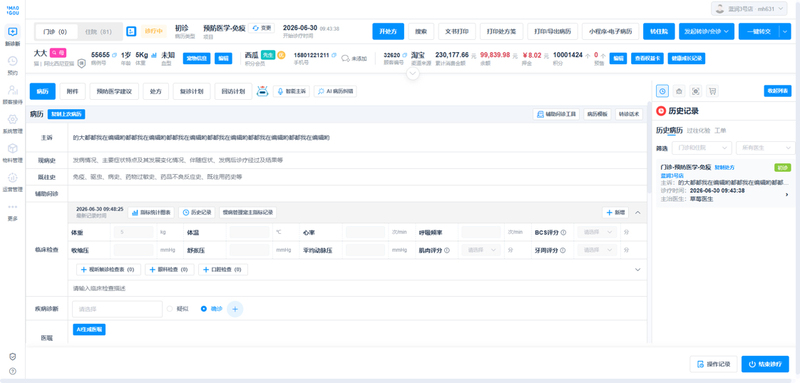Screen dimensions: 800x383
Task: Open 新诊断 in the left sidebar
Action: point(13,36)
